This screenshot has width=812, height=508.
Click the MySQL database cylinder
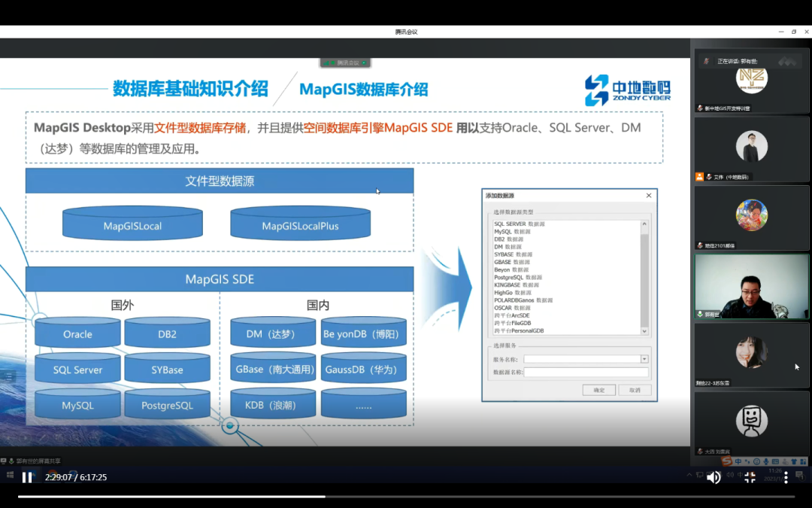[x=77, y=403]
